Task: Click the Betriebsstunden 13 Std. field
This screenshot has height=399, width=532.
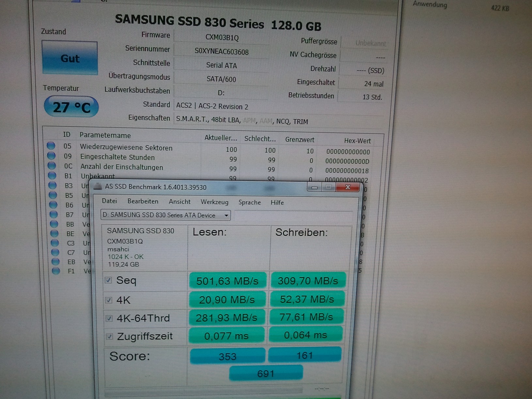Action: [x=361, y=97]
